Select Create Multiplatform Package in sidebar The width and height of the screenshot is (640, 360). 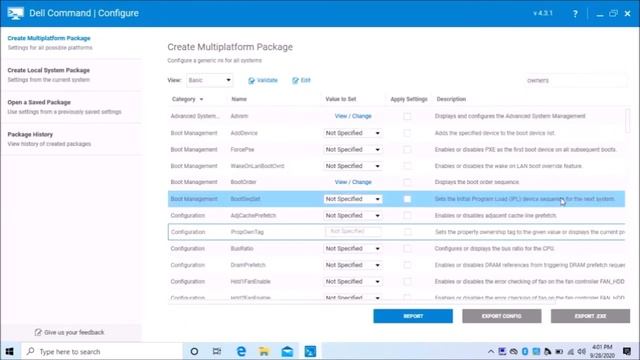tap(71, 43)
